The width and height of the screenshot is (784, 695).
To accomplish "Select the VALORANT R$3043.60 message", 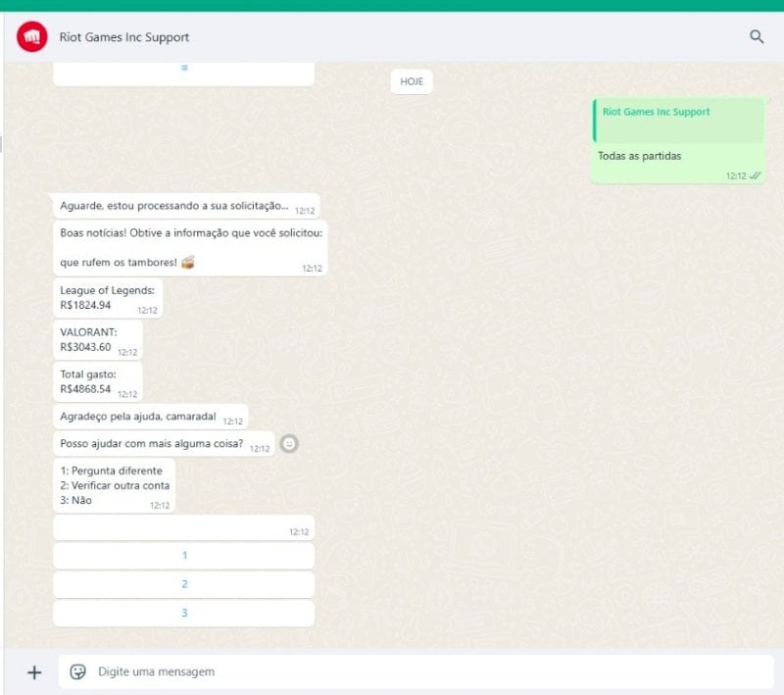I will pyautogui.click(x=98, y=340).
